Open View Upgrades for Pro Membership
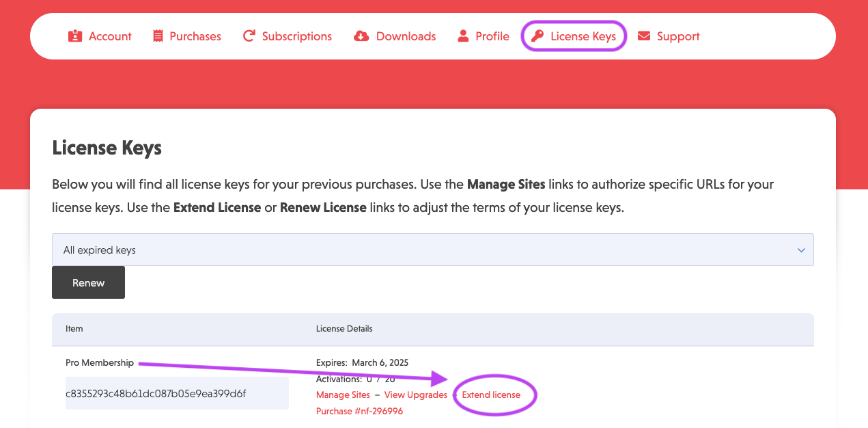The height and width of the screenshot is (428, 868). pos(417,394)
